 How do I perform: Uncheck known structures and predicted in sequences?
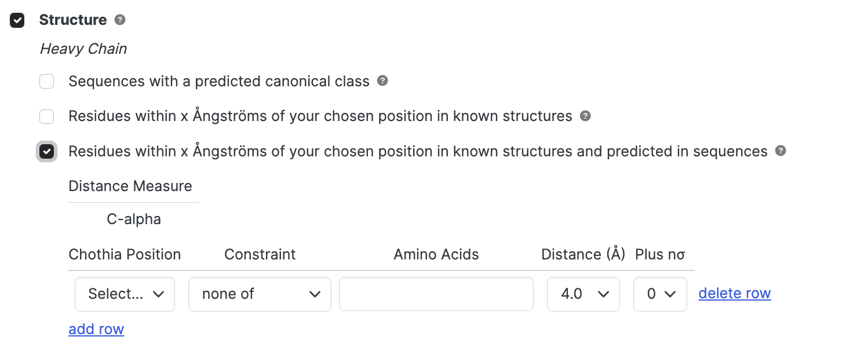click(x=47, y=151)
